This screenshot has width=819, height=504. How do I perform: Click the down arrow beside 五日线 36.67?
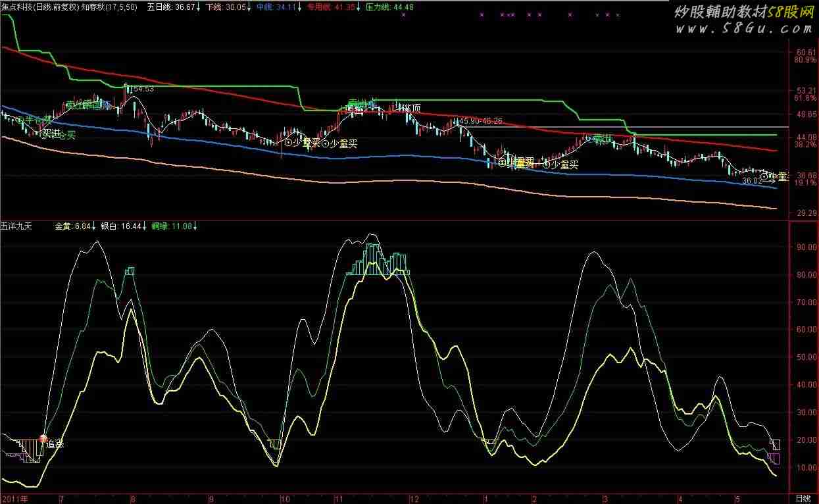coord(197,7)
